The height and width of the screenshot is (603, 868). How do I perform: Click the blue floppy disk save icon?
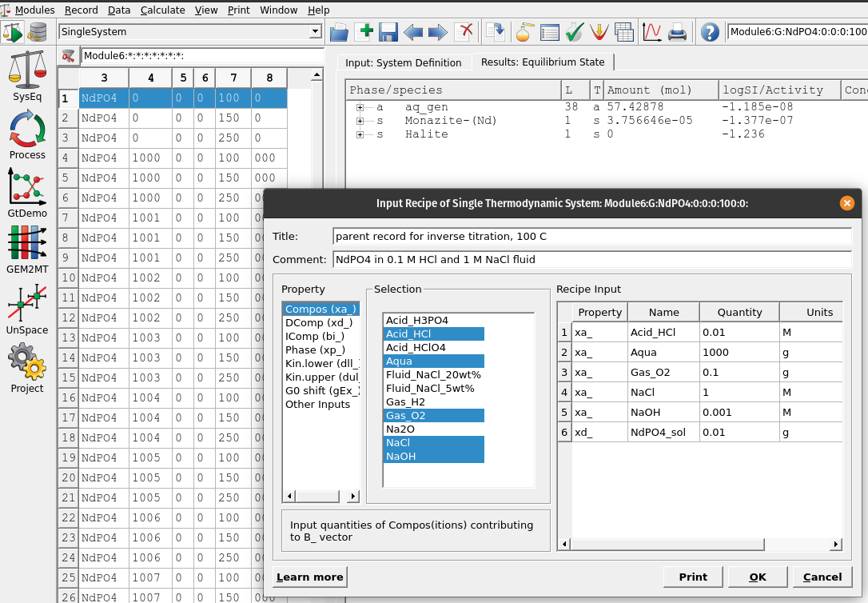coord(388,32)
